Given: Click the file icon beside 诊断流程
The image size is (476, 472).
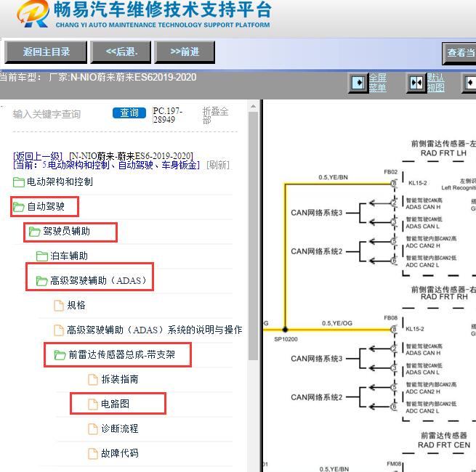Looking at the screenshot, I should click(92, 429).
